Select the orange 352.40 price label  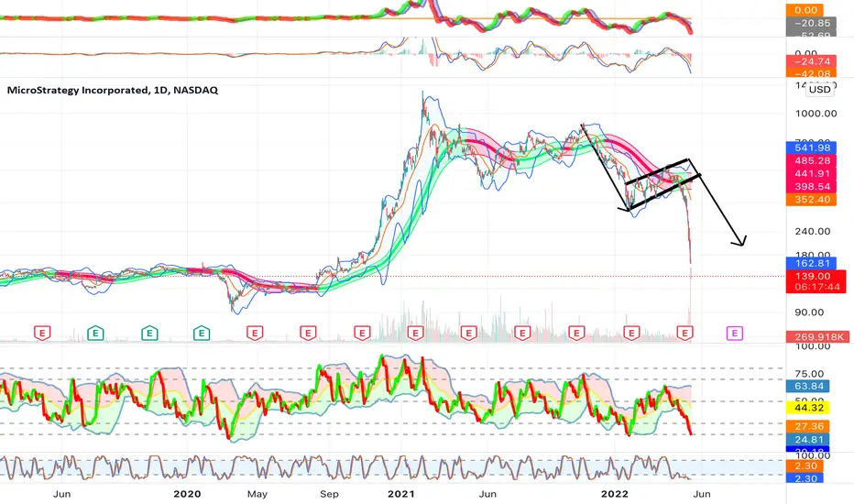[x=812, y=200]
